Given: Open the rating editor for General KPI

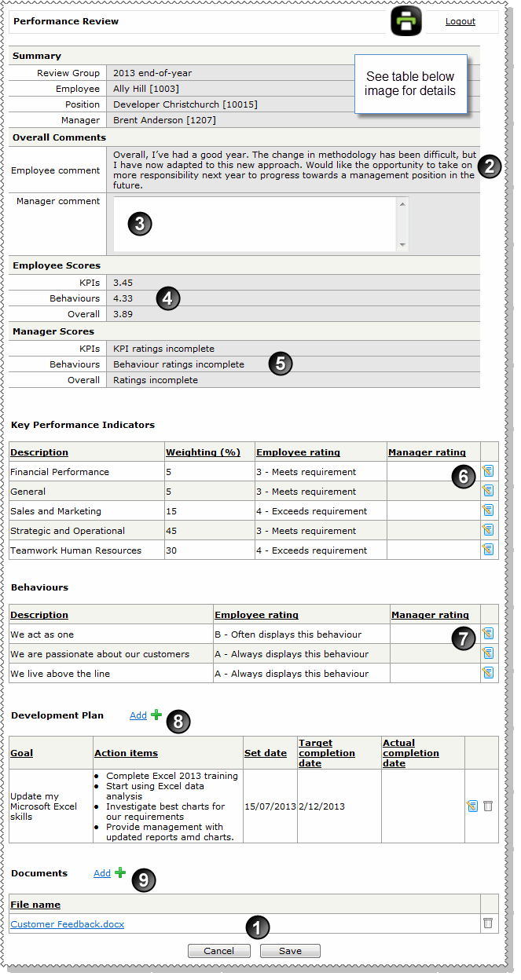Looking at the screenshot, I should 488,490.
